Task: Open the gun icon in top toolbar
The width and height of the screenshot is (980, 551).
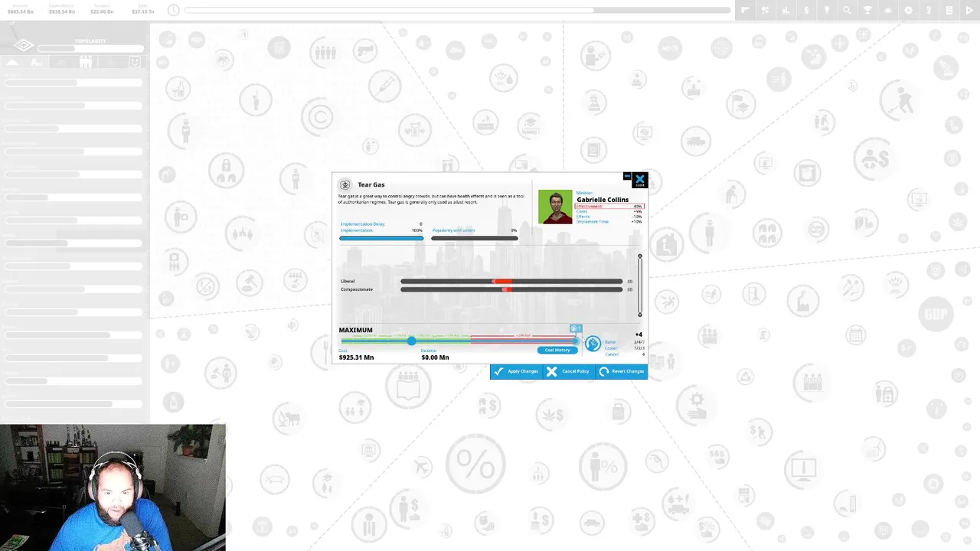Action: coord(744,11)
